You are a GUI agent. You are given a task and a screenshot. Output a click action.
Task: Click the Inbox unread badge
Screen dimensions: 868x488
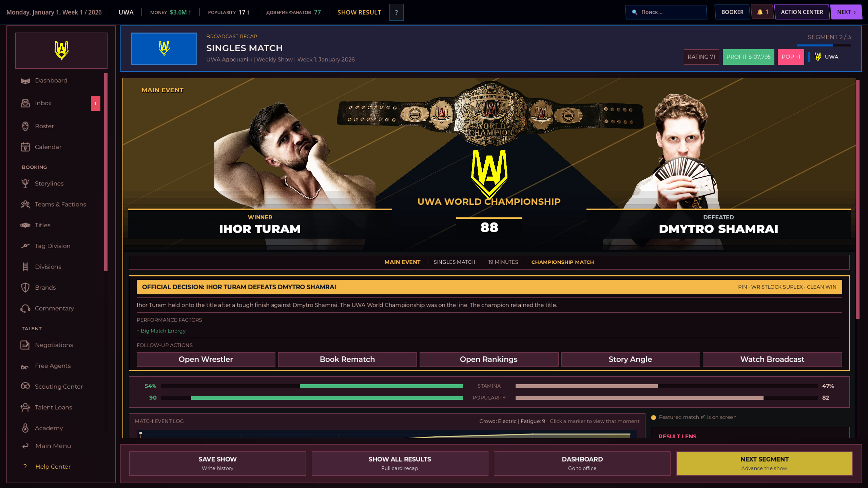[x=96, y=103]
